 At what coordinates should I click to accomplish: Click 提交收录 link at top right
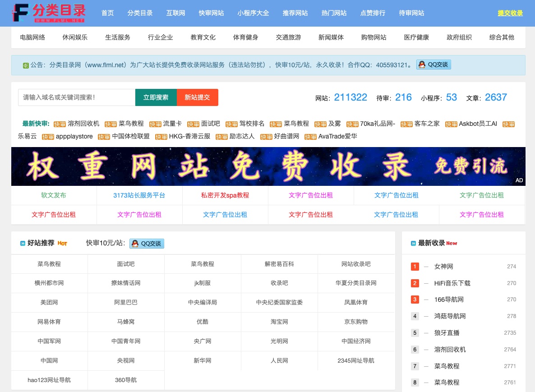tap(510, 13)
